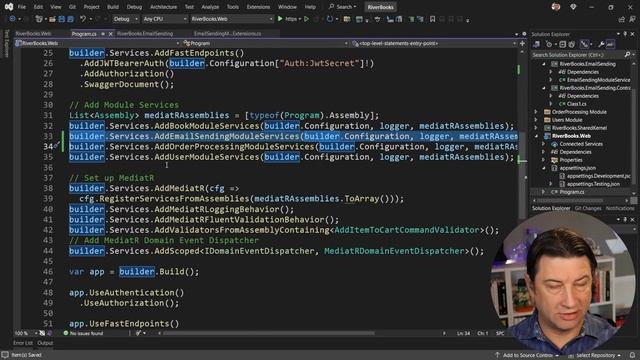Screen dimensions: 640x360
Task: Toggle Sync with Active Document in Solution Explorer
Action: (585, 44)
